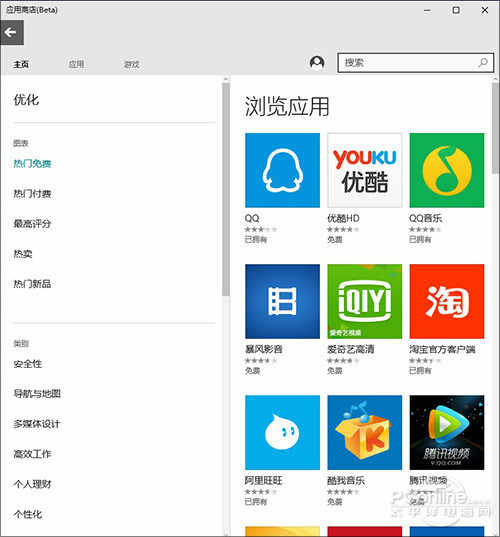Viewport: 500px width, 537px height.
Task: Switch to the 主页 tab
Action: (x=21, y=64)
